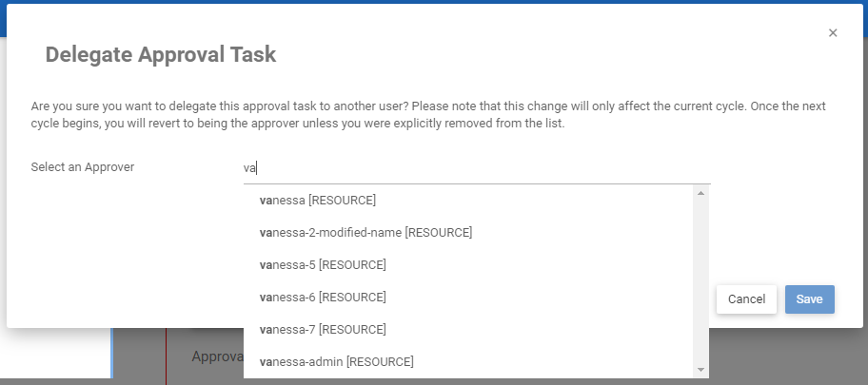Close the Delegate Approval Task dialog
The width and height of the screenshot is (868, 385).
click(833, 33)
